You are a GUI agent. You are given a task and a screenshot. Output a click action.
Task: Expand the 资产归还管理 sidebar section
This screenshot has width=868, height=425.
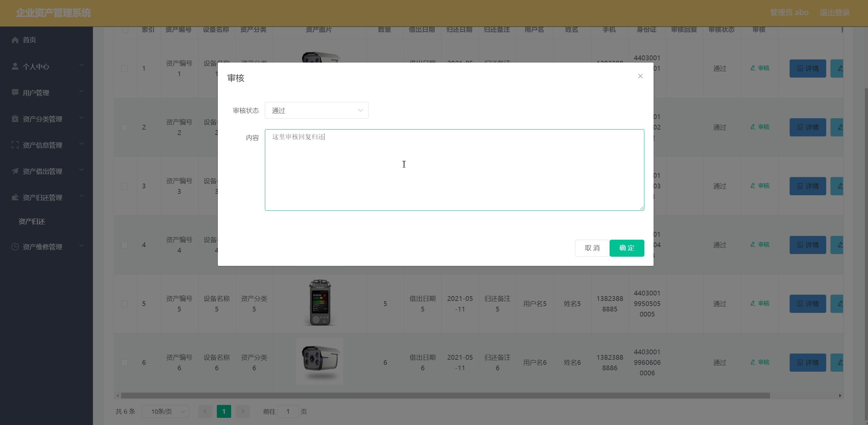point(43,197)
